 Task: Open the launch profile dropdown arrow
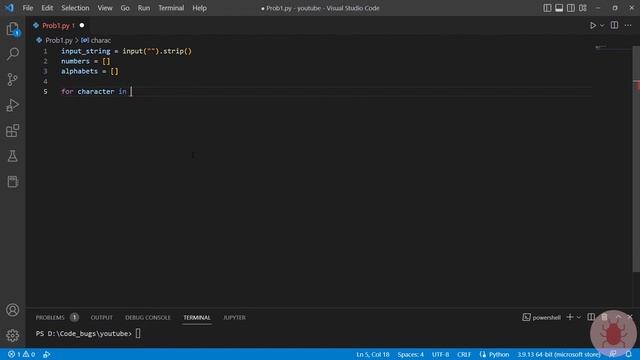(578, 317)
